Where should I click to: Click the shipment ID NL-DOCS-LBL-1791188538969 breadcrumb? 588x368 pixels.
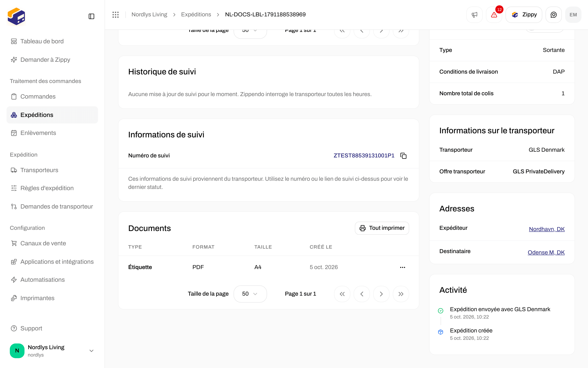265,15
